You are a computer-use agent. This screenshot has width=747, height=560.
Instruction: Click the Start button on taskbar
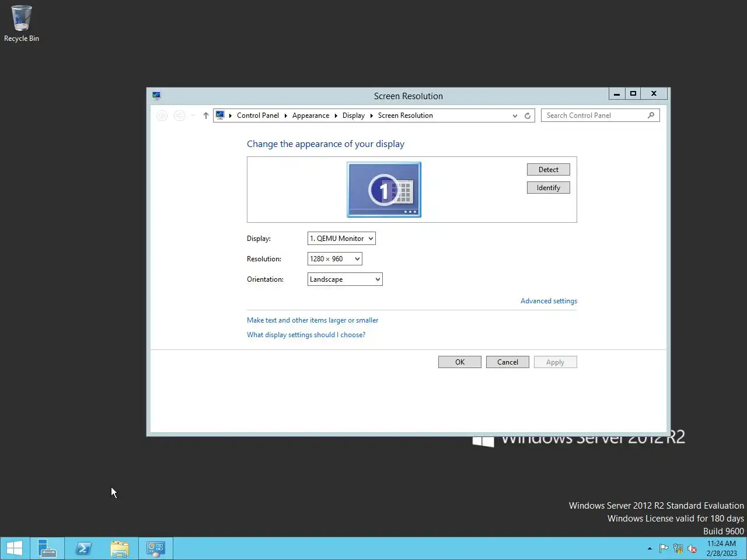click(15, 548)
